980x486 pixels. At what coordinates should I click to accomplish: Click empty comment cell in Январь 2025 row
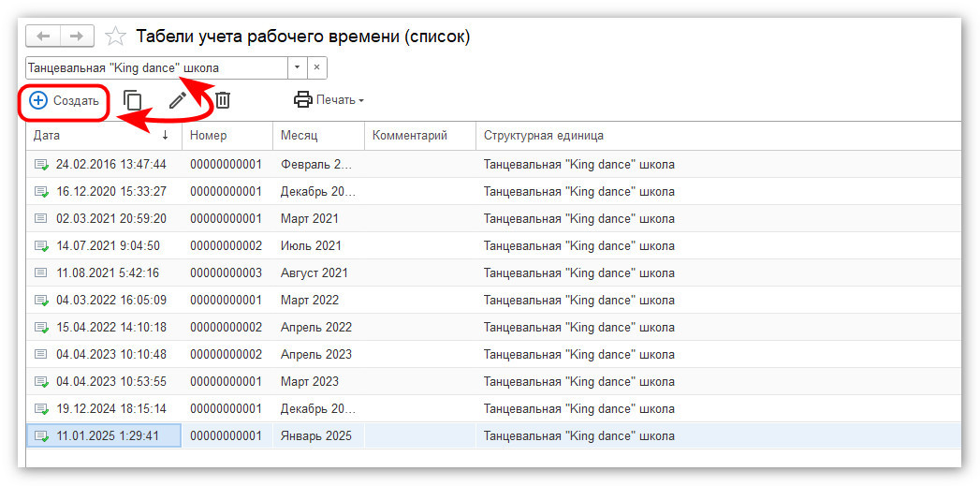coord(420,436)
